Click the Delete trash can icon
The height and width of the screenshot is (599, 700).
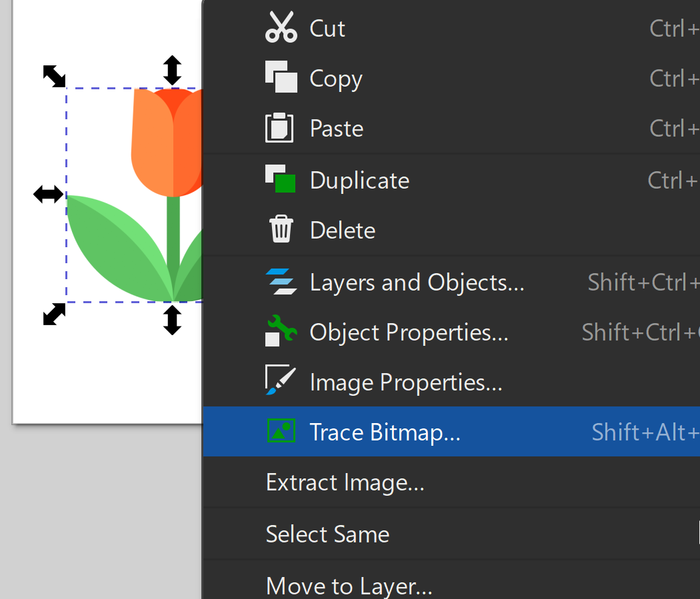point(281,230)
